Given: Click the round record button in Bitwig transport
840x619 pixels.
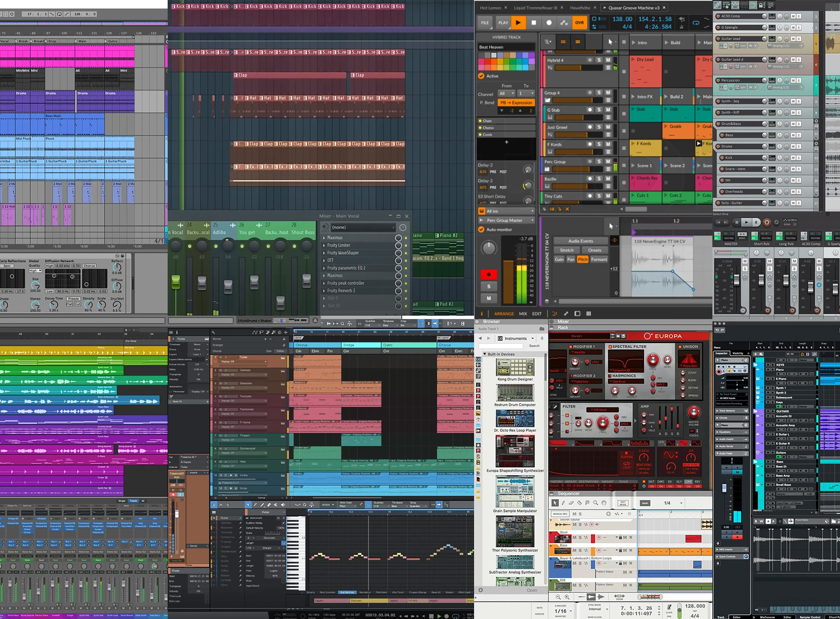Looking at the screenshot, I should [549, 22].
